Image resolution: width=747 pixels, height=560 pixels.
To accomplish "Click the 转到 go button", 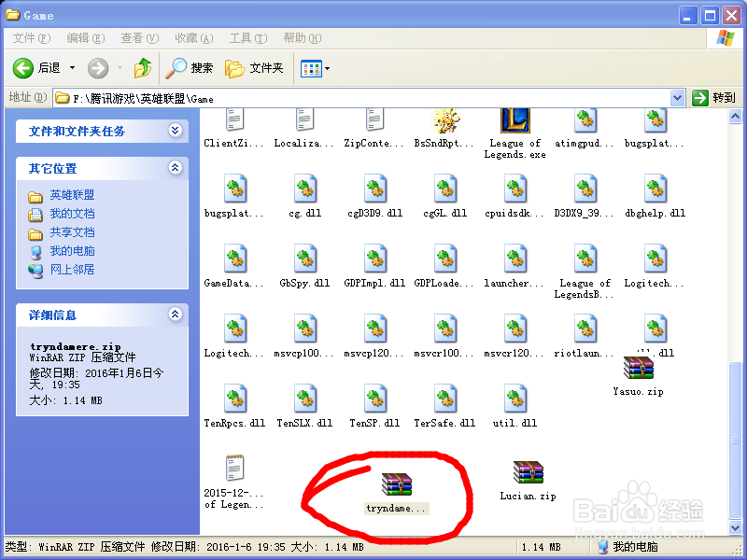I will 713,98.
